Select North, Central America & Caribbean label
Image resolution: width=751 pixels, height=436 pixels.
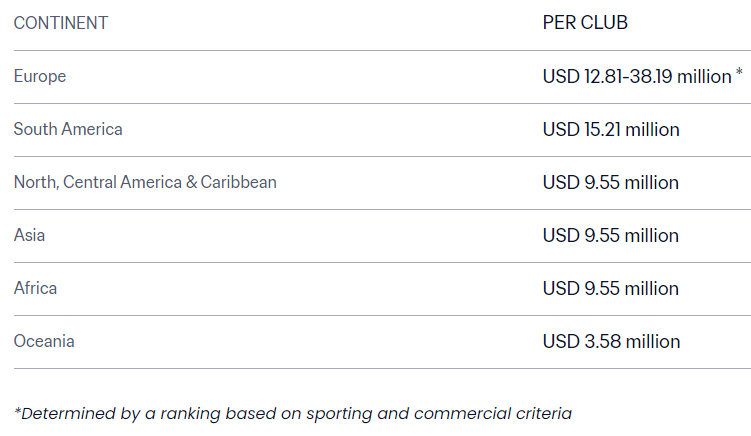tap(145, 183)
